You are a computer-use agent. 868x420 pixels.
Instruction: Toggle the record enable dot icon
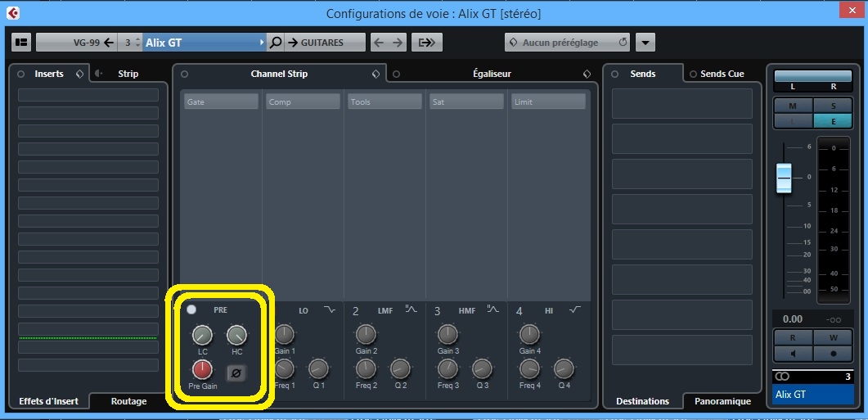[833, 353]
